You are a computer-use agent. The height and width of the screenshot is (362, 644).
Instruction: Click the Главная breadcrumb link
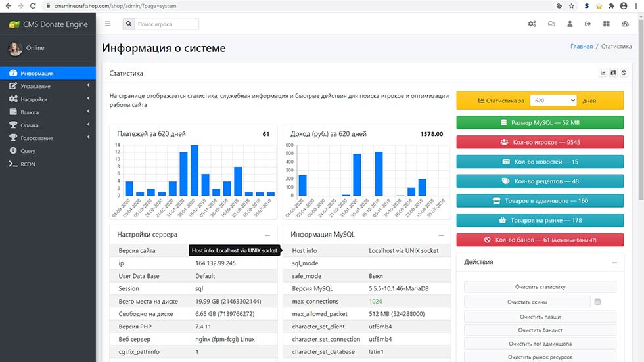[581, 47]
